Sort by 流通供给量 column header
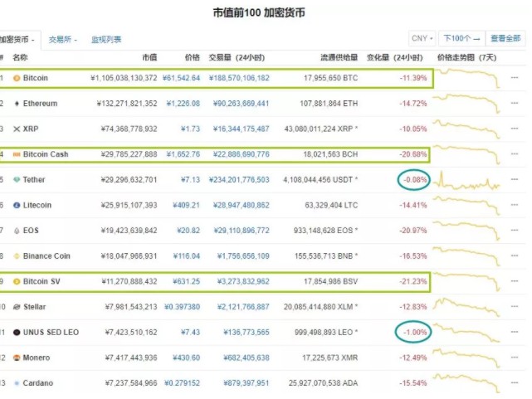 point(339,57)
